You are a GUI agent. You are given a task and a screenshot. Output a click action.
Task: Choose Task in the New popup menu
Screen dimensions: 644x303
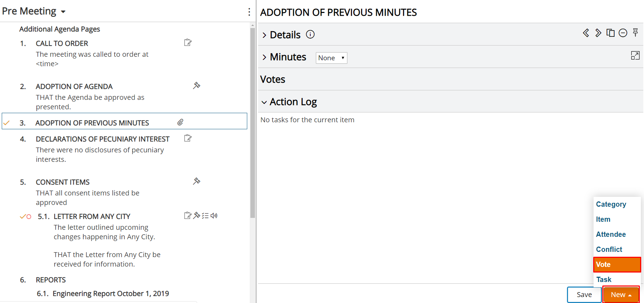click(604, 280)
